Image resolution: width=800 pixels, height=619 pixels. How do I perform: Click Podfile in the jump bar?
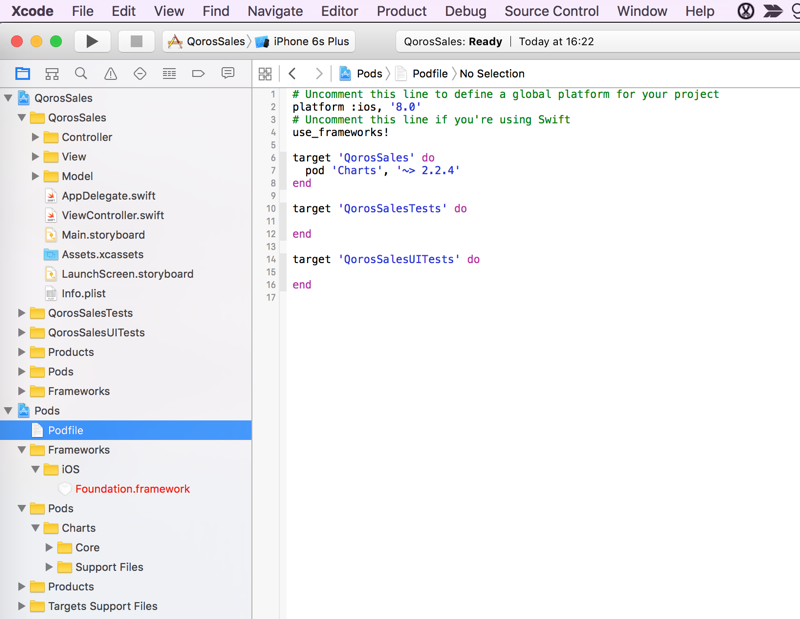pos(430,73)
